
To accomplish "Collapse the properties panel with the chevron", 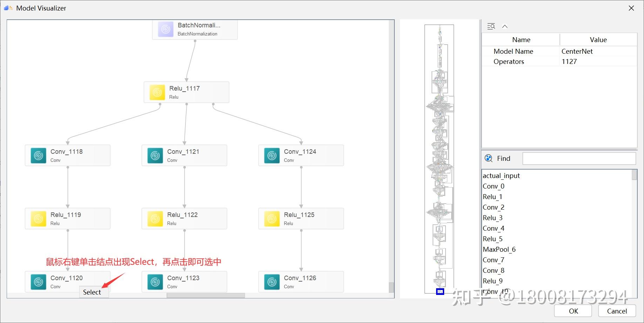I will [x=505, y=26].
